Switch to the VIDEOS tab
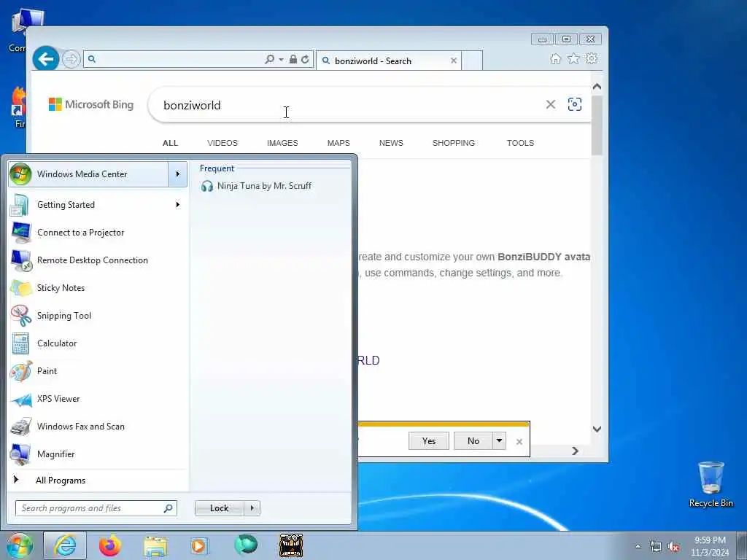 click(x=222, y=143)
